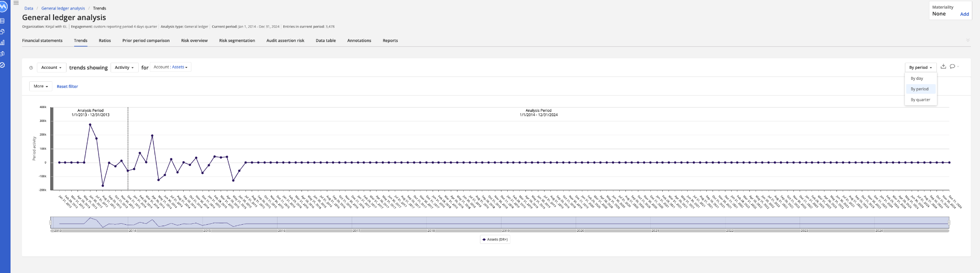The image size is (980, 273).
Task: Open the checkmark badge icon in the left sidebar
Action: 2,65
